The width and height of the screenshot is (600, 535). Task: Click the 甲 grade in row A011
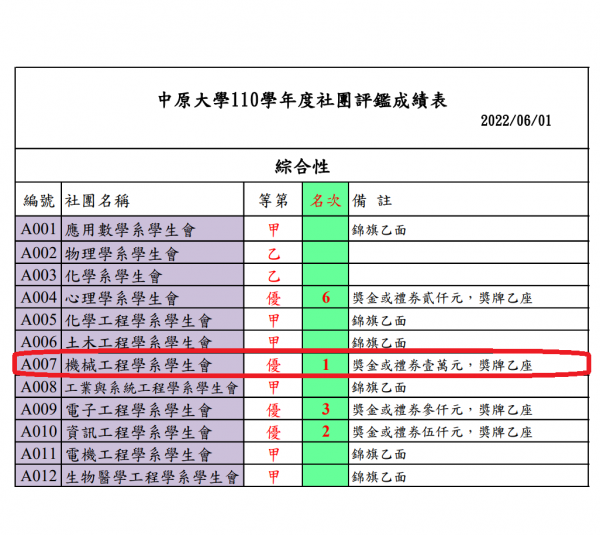(274, 455)
